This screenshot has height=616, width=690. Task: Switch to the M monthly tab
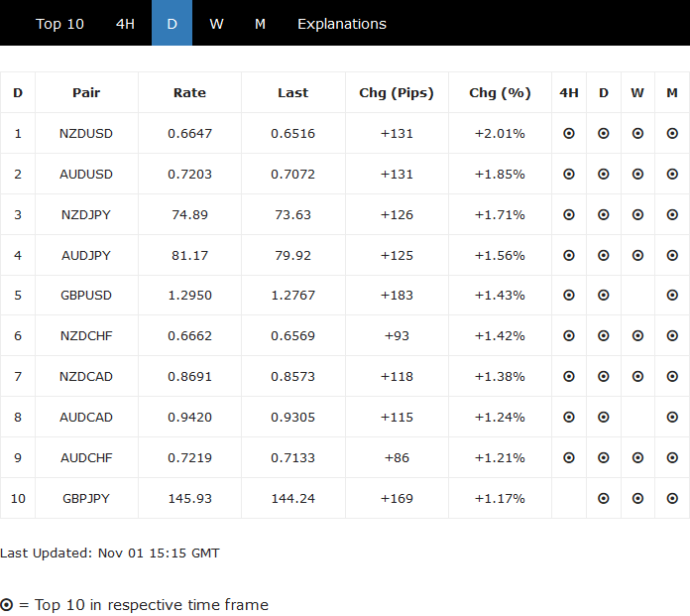(260, 24)
